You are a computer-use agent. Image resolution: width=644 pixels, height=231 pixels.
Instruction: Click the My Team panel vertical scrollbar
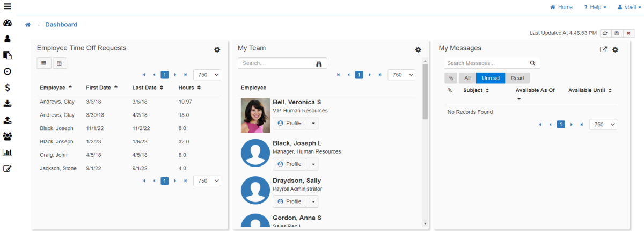pyautogui.click(x=425, y=91)
